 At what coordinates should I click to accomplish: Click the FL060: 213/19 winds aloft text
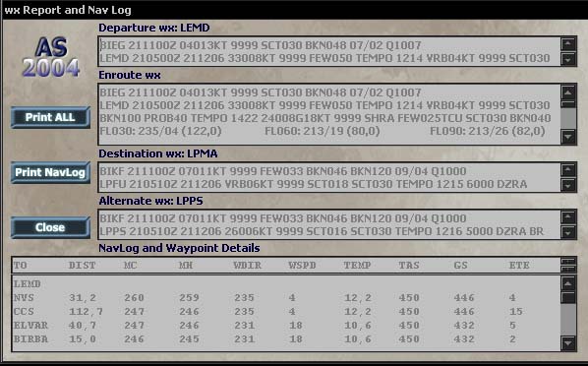tap(323, 132)
